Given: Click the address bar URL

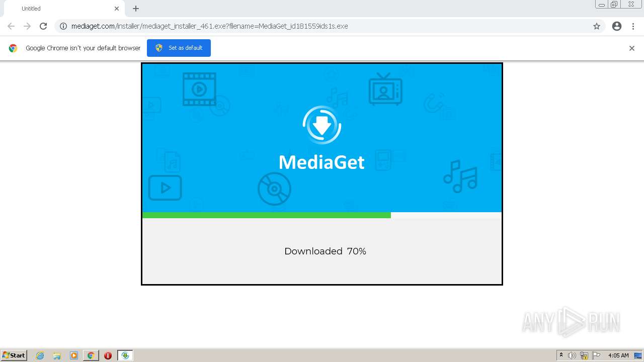Looking at the screenshot, I should [209, 26].
